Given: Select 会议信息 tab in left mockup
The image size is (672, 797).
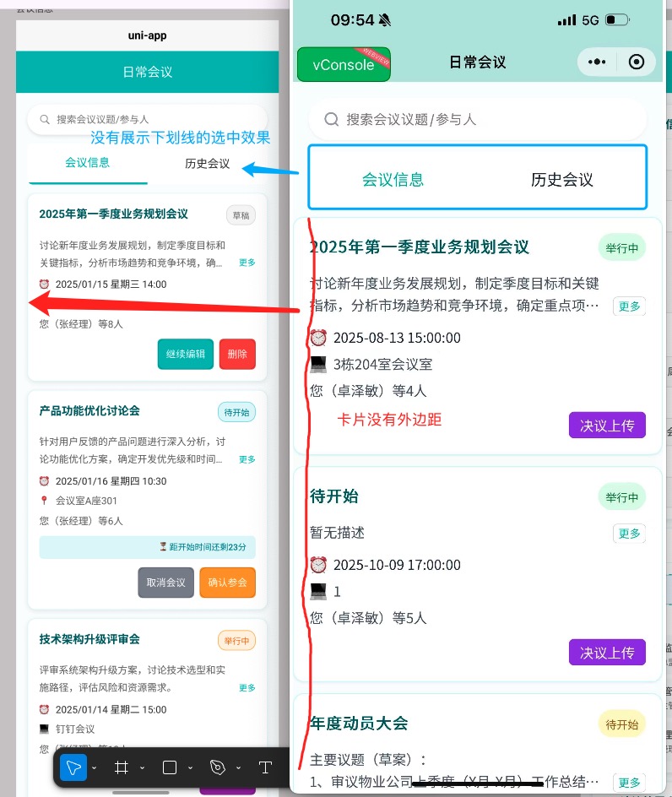Looking at the screenshot, I should 88,163.
